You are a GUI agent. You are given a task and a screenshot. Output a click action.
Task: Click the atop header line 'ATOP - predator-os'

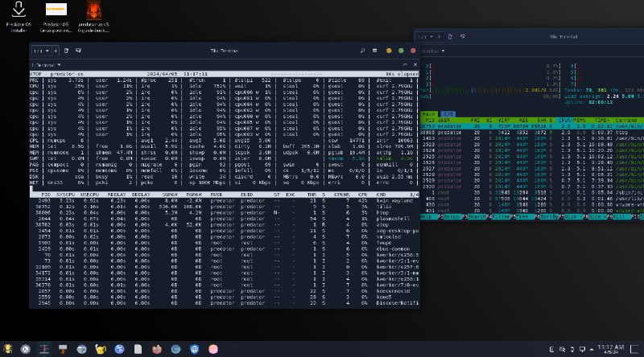[225, 74]
